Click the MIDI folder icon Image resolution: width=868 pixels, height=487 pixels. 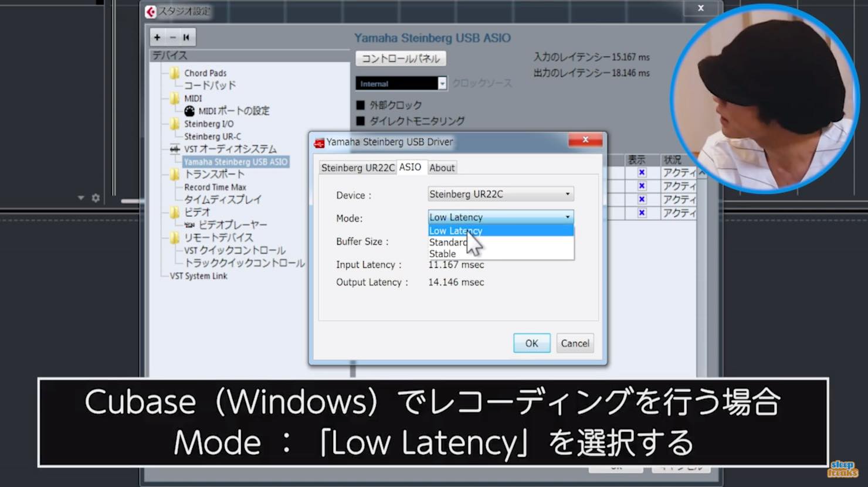(175, 98)
